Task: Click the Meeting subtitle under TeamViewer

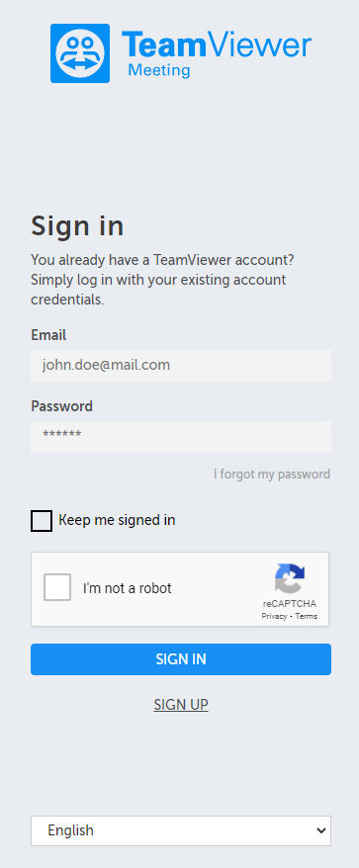Action: (x=159, y=70)
